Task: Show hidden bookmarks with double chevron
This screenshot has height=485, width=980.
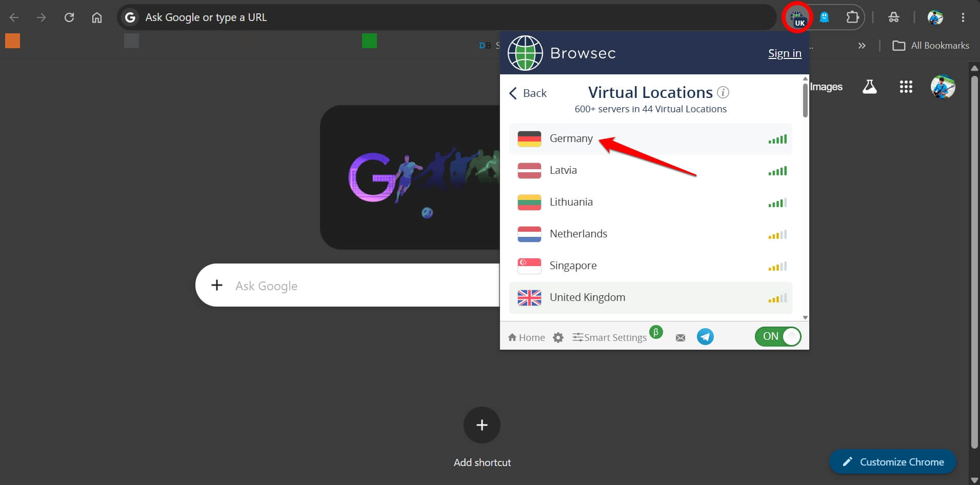Action: point(862,46)
